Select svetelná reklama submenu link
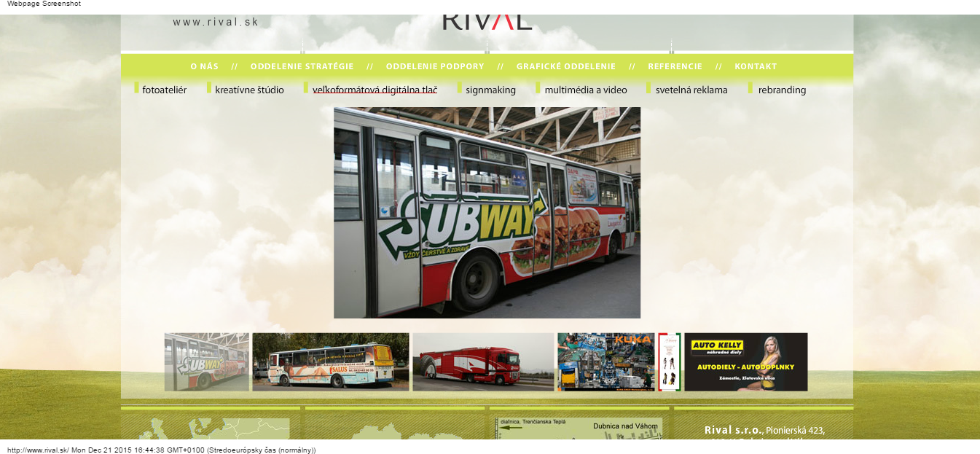The image size is (980, 454). coord(691,90)
